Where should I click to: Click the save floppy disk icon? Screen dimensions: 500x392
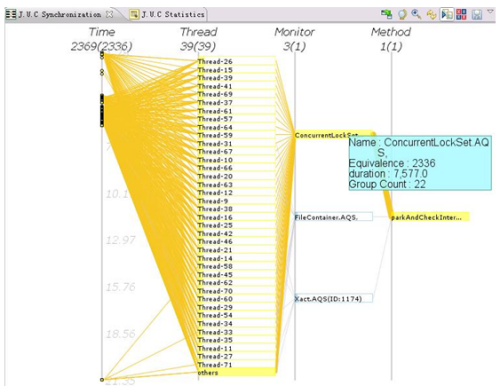pyautogui.click(x=477, y=14)
